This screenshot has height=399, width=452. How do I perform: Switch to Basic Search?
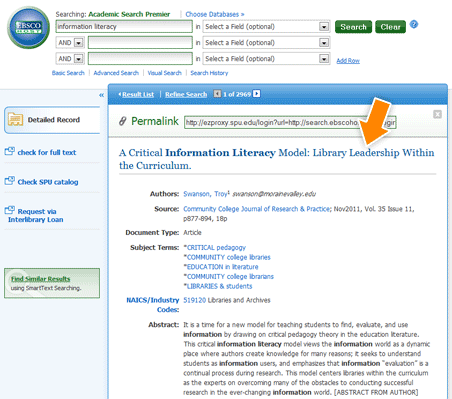click(68, 73)
